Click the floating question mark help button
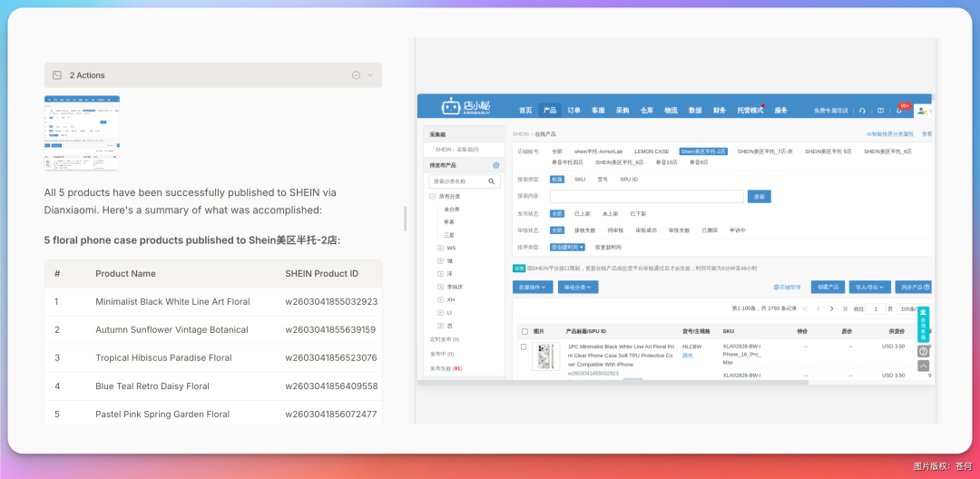 coord(923,352)
